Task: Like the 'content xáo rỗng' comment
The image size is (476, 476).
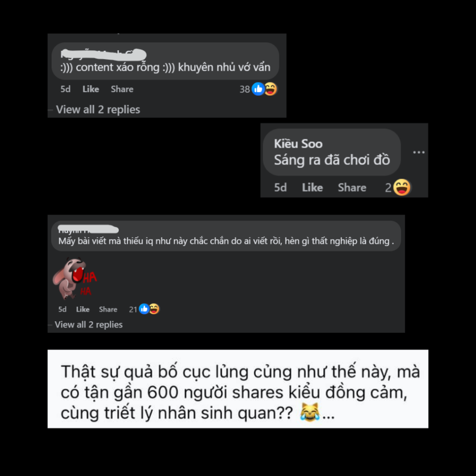Action: point(91,89)
